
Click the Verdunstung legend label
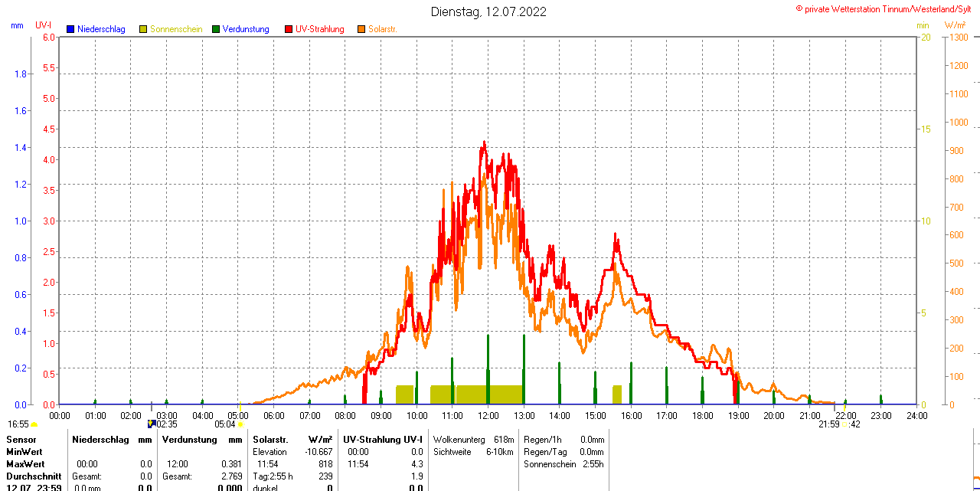point(246,29)
